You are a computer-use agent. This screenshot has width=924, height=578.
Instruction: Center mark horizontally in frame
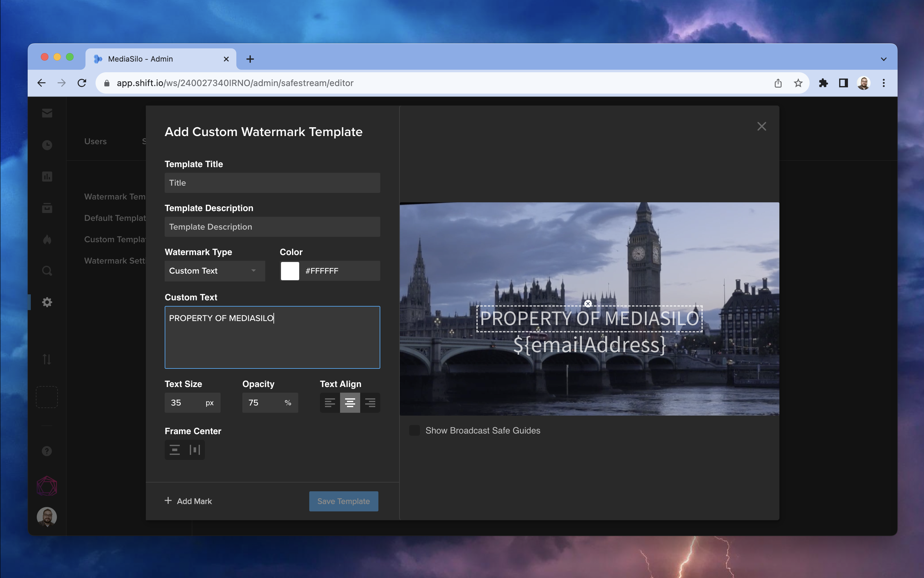coord(195,450)
